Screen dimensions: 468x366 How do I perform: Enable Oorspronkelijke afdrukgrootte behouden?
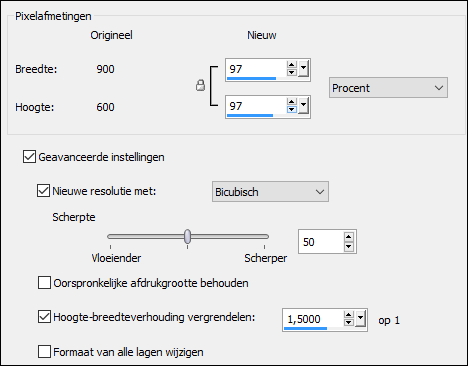pyautogui.click(x=44, y=283)
